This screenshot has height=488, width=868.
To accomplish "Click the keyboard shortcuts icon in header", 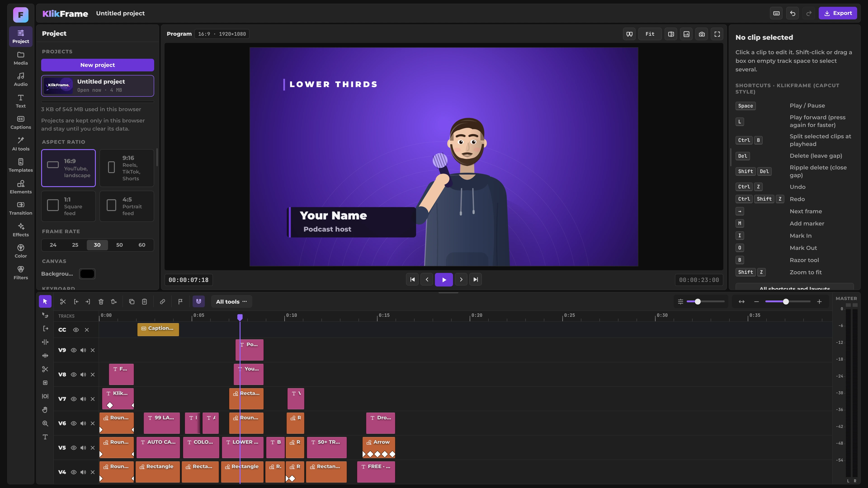I will [776, 14].
